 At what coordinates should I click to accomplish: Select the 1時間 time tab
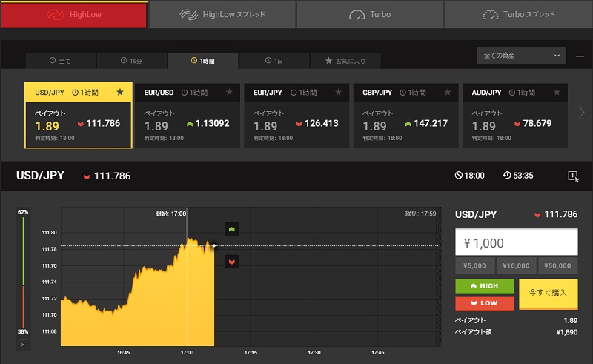[x=203, y=61]
